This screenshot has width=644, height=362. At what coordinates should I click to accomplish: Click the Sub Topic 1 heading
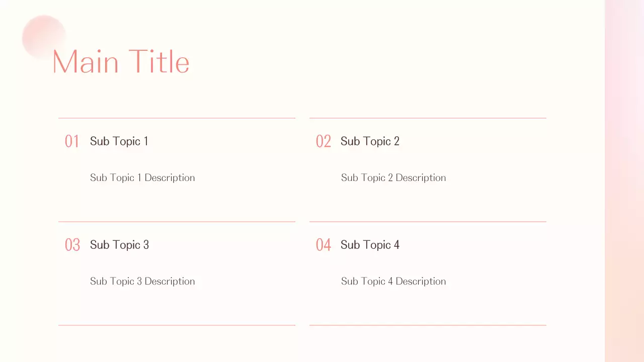click(119, 141)
